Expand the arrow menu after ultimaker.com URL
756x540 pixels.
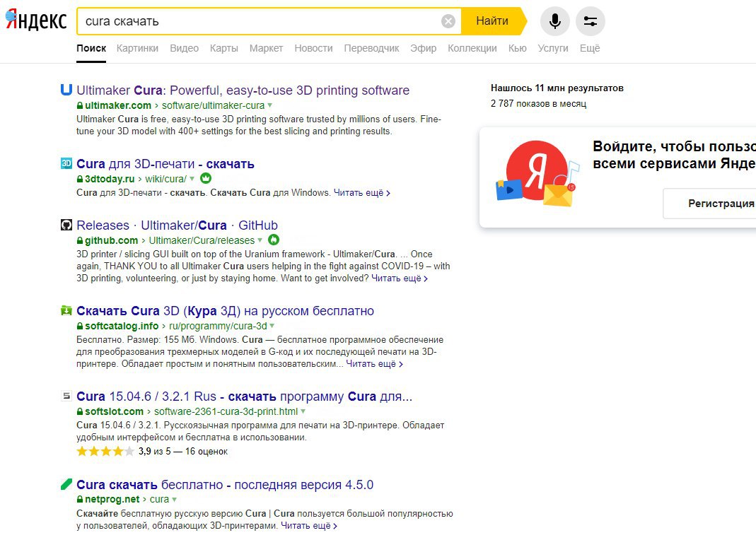(x=270, y=105)
